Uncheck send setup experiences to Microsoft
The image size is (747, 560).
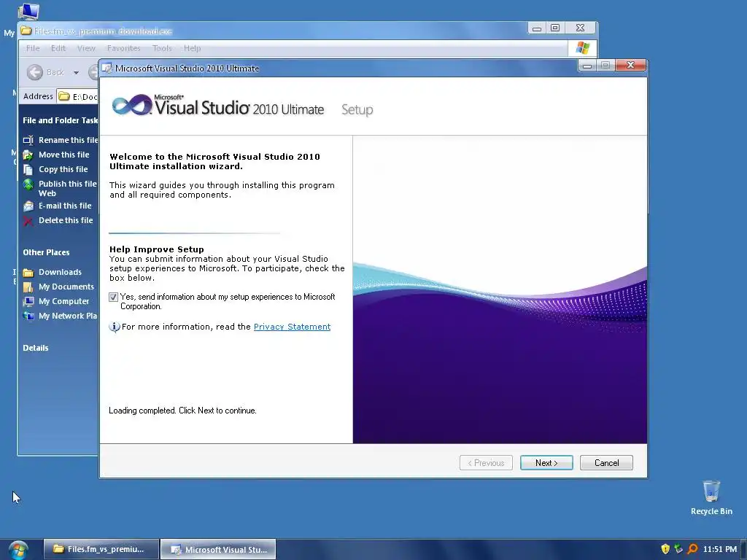point(113,297)
